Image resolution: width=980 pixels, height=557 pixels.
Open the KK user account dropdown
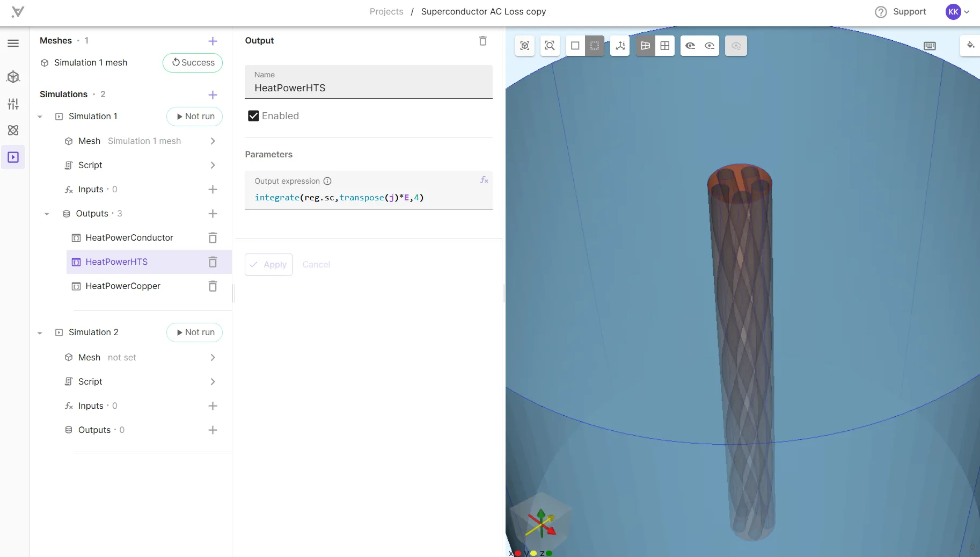pyautogui.click(x=958, y=12)
